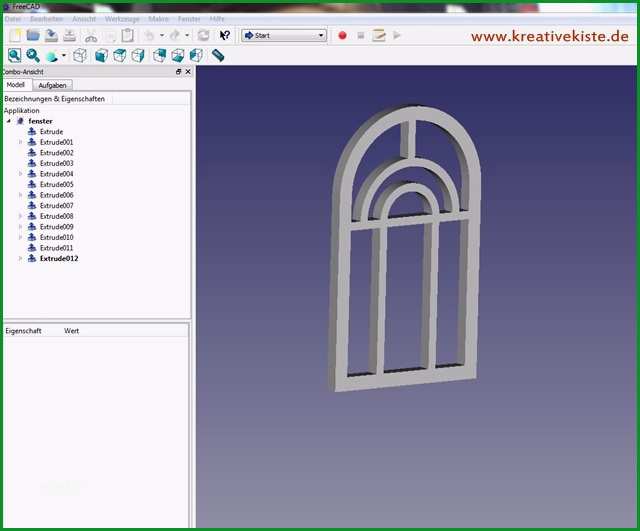Expand the Extrude010 tree node

click(20, 237)
